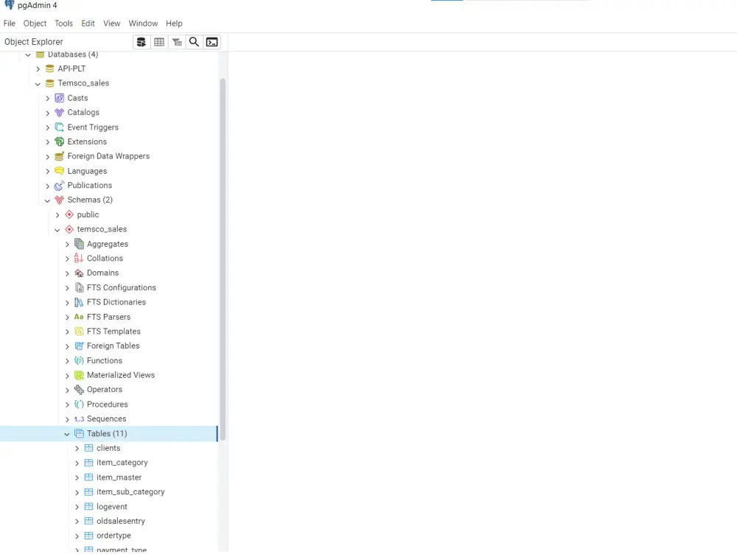737x560 pixels.
Task: Click the Casts node icon
Action: [x=59, y=98]
